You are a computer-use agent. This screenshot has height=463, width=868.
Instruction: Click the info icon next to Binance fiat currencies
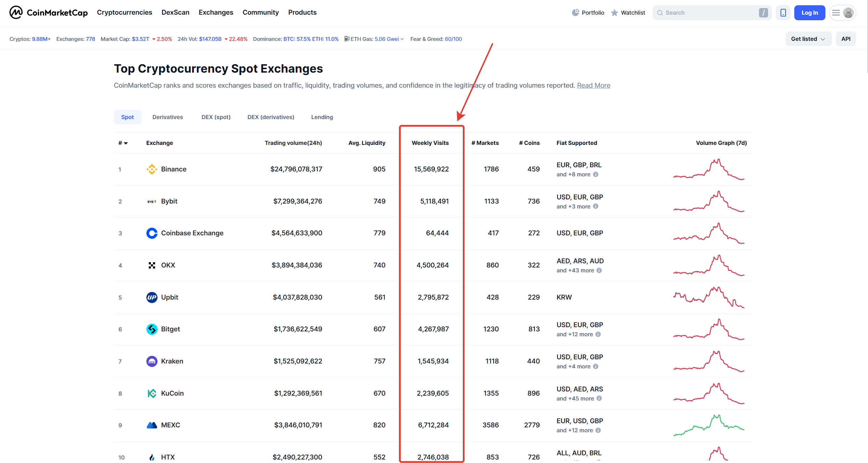pyautogui.click(x=596, y=174)
